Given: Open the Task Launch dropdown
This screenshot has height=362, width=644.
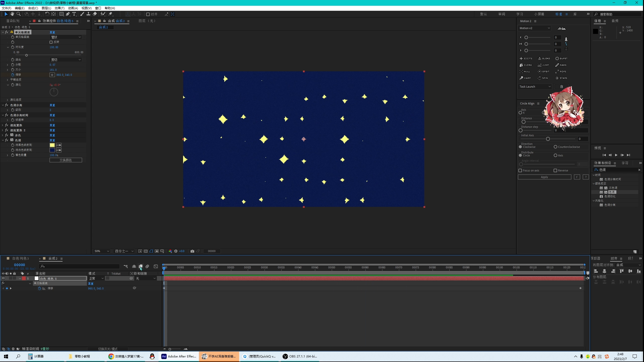Looking at the screenshot, I should tap(535, 87).
